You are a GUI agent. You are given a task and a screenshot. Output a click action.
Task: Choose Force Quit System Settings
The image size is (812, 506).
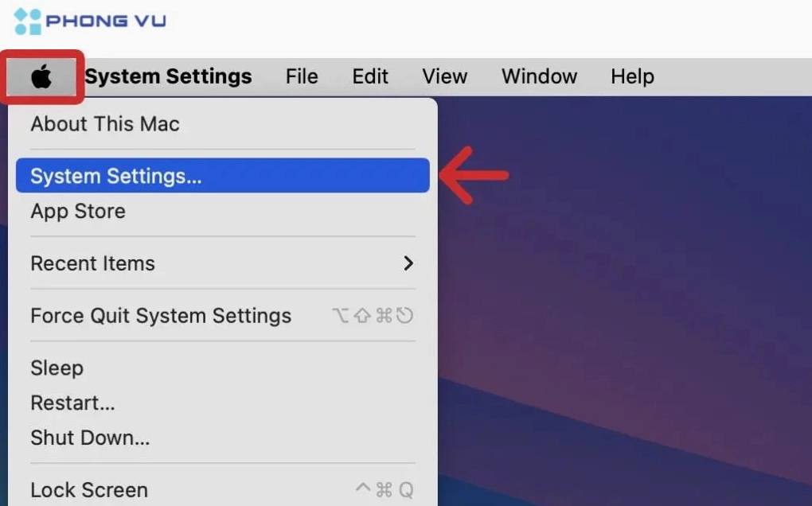tap(161, 316)
